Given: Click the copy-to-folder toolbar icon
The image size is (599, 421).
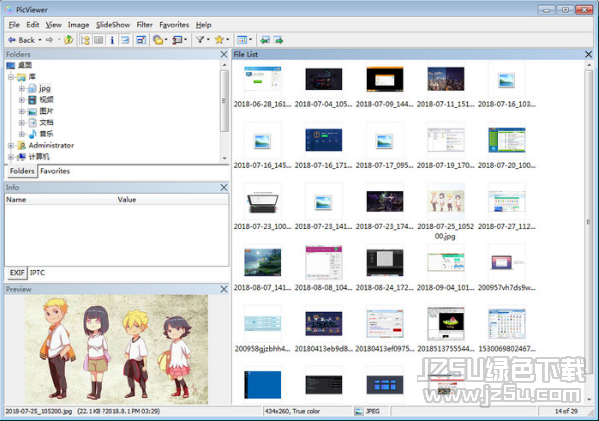Looking at the screenshot, I should (158, 40).
